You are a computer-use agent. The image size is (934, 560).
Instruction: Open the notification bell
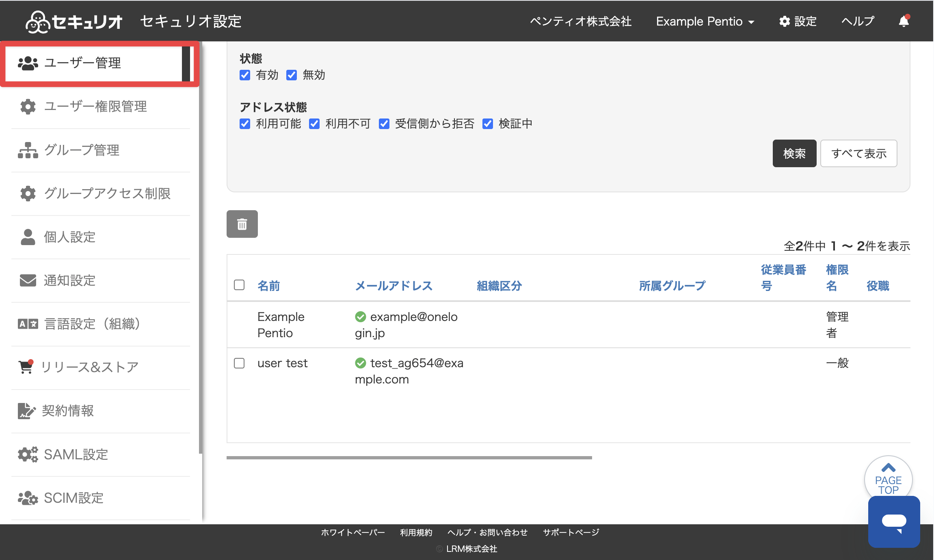[x=904, y=21]
